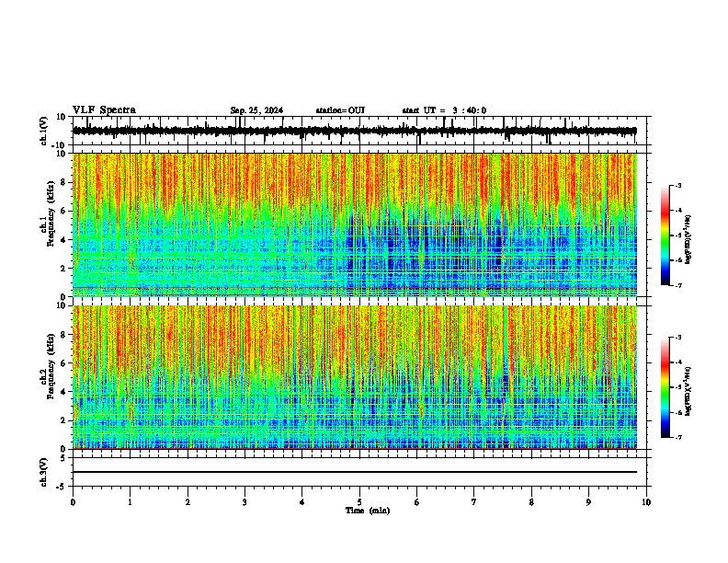
Task: Click the '-3' label on ch.2 color bar
Action: pos(677,338)
